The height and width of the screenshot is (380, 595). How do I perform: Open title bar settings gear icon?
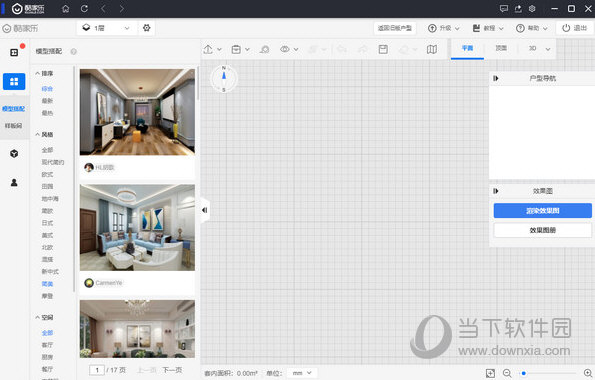point(532,8)
